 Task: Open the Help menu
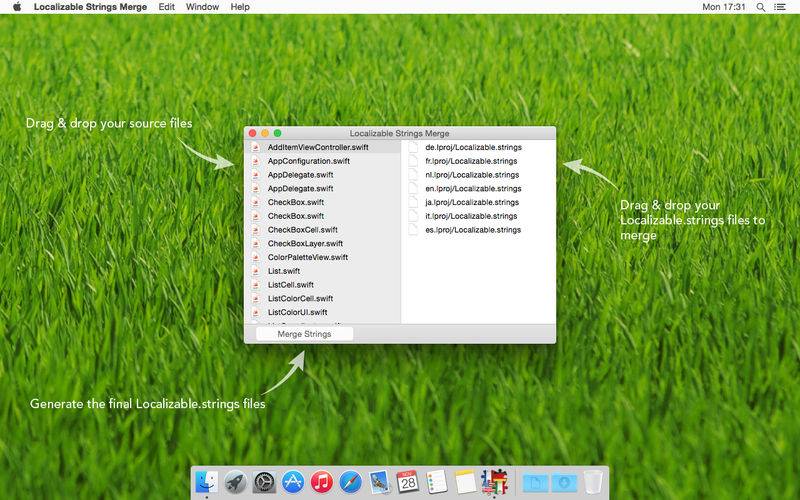(240, 7)
